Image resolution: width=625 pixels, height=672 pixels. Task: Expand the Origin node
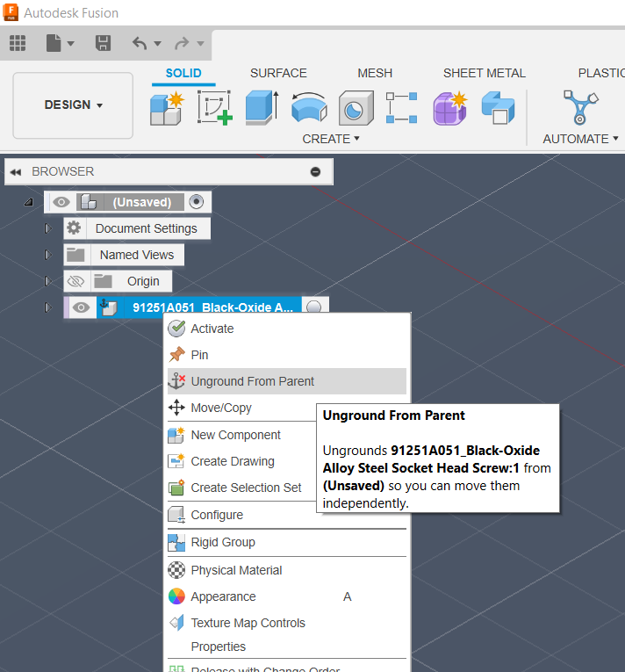[x=48, y=281]
